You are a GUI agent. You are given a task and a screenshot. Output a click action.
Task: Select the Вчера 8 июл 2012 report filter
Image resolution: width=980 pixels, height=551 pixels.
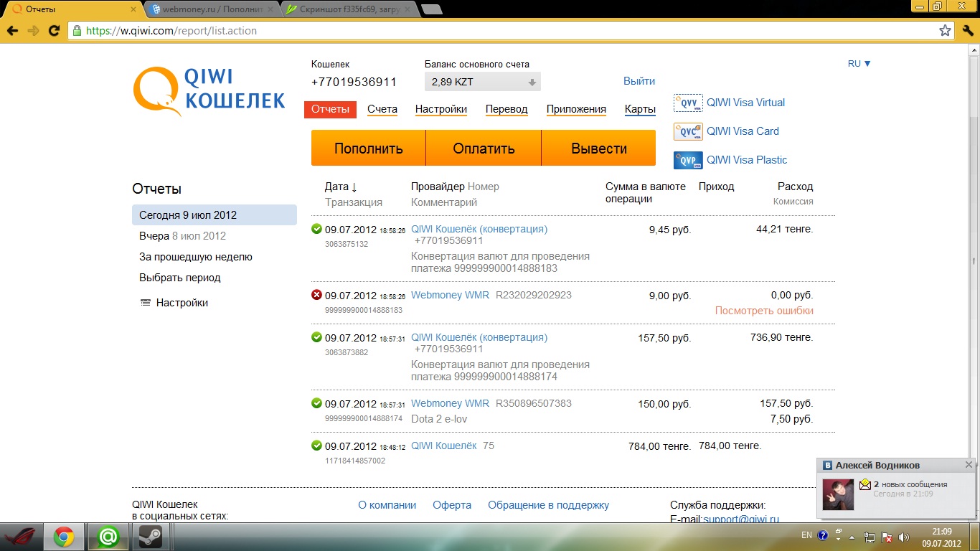[183, 236]
